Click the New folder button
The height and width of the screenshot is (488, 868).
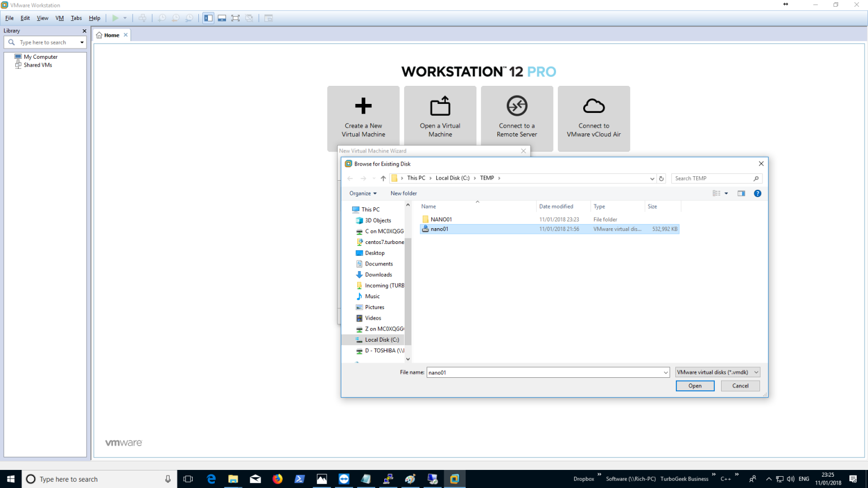click(403, 193)
